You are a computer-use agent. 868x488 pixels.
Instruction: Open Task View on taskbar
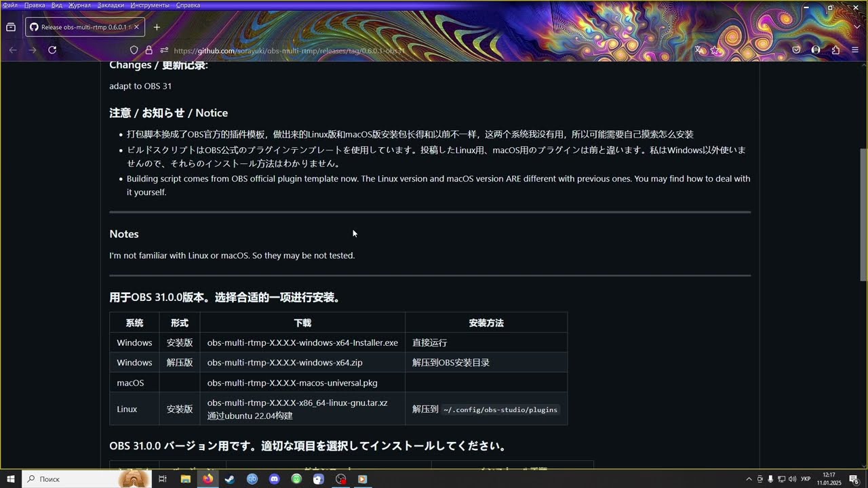click(x=163, y=479)
